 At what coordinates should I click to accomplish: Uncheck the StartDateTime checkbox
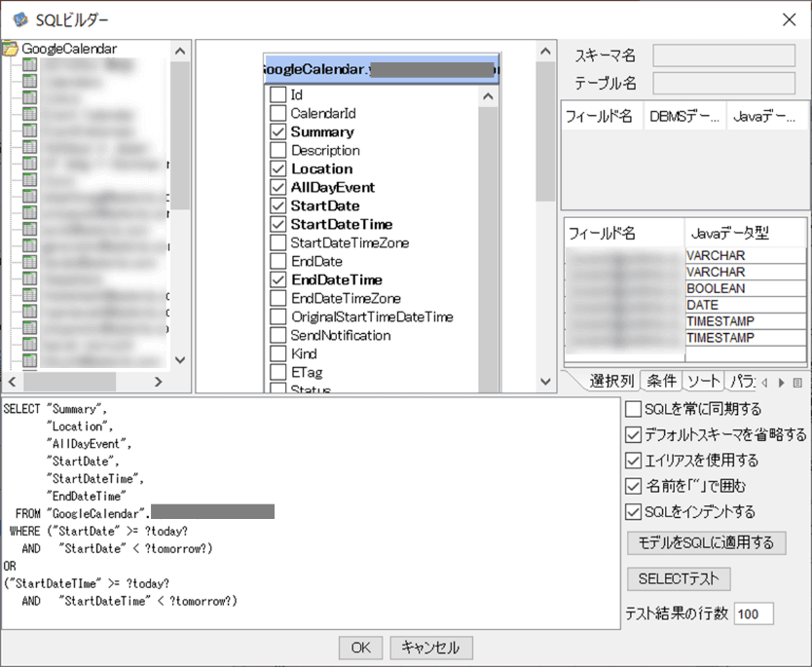click(278, 224)
